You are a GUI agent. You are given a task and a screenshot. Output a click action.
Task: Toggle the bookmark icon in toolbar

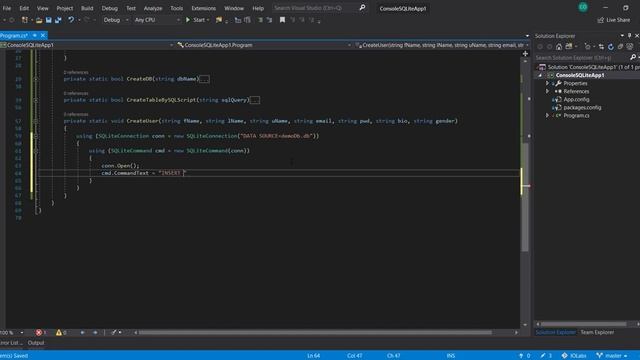pyautogui.click(x=282, y=20)
